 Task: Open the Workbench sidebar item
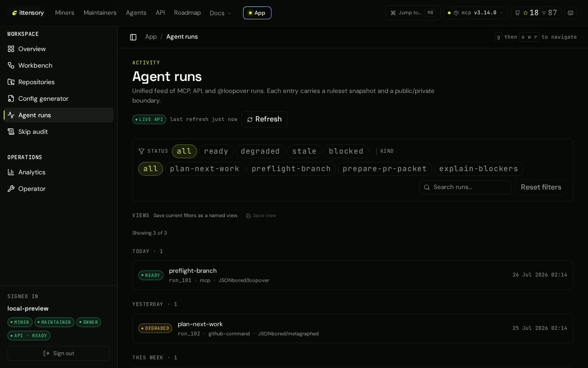coord(58,65)
